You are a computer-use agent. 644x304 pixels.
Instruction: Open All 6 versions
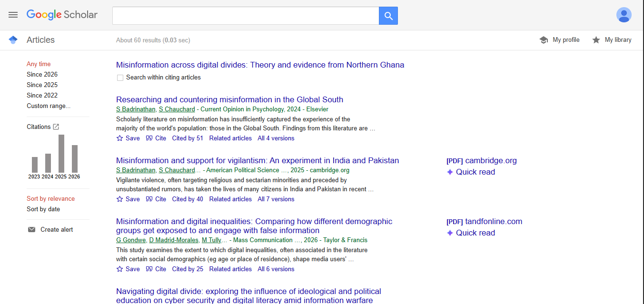point(276,269)
